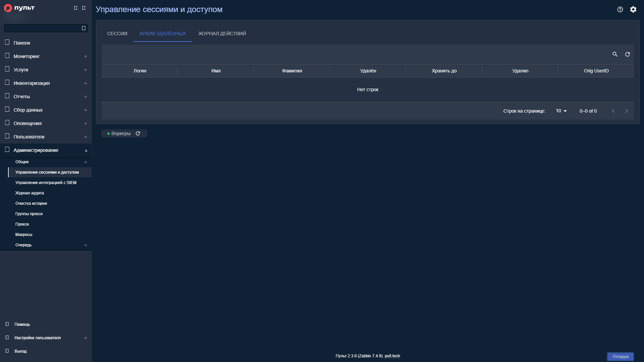
Task: Refresh the deleted archive table
Action: tap(628, 54)
